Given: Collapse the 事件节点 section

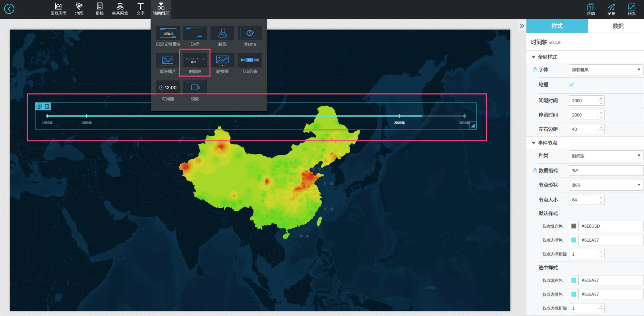Looking at the screenshot, I should coord(533,143).
